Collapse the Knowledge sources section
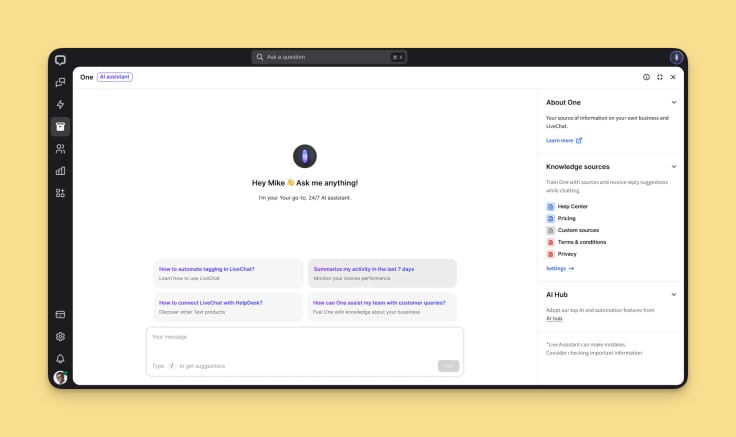 coord(673,166)
